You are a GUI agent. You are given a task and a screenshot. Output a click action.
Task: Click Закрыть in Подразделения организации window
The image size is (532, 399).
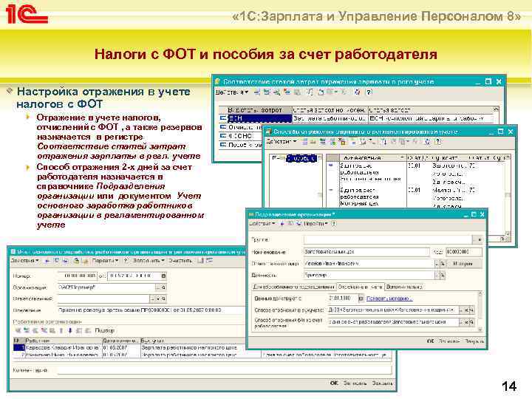[474, 341]
